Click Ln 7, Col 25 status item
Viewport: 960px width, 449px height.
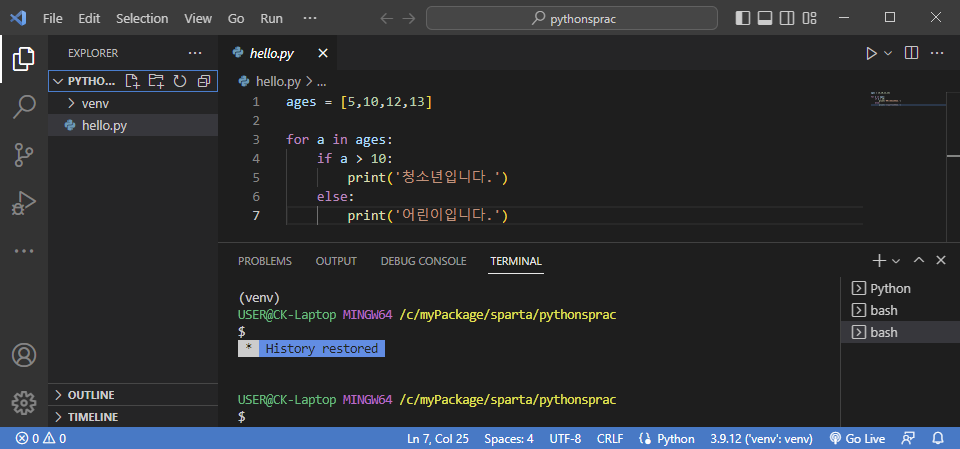click(437, 439)
